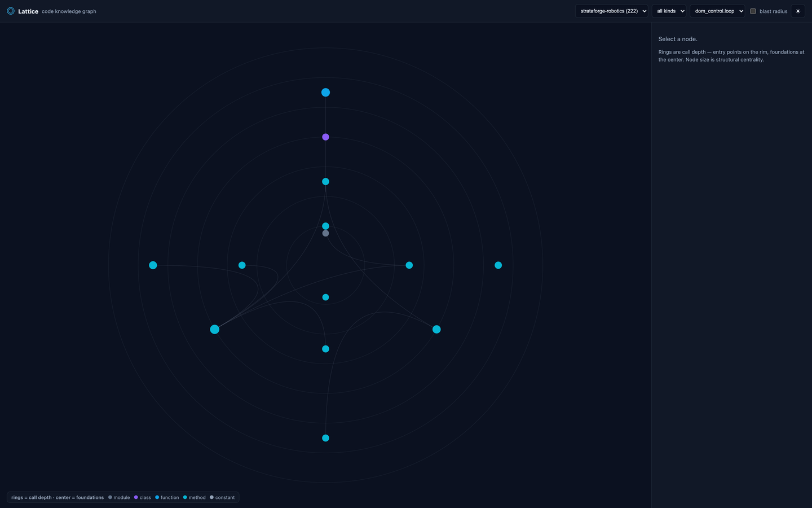The height and width of the screenshot is (508, 812).
Task: Enable the blast radius checkbox
Action: (753, 11)
